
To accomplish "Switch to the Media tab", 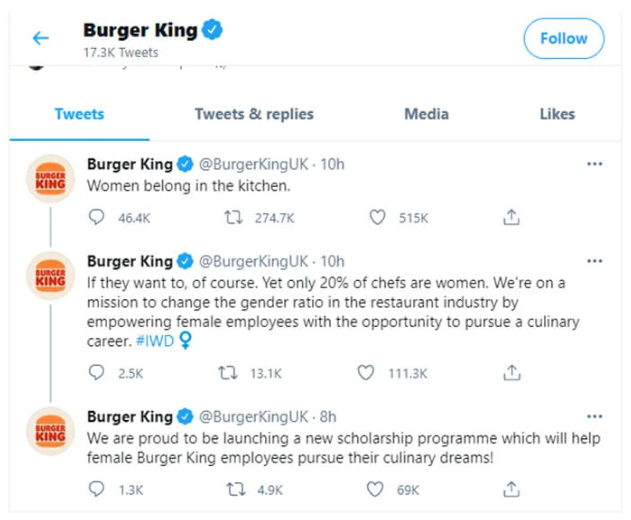I will click(426, 114).
